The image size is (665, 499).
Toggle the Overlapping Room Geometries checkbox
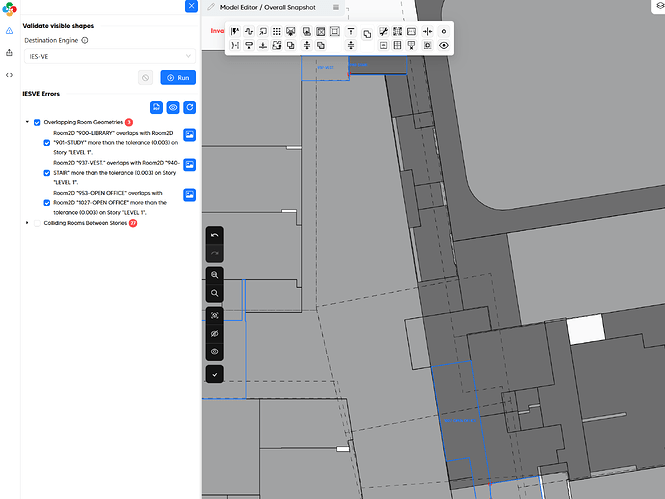coord(37,122)
